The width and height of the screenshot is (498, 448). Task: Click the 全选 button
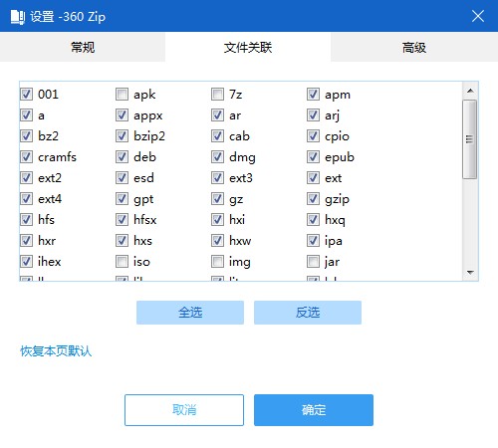[190, 313]
